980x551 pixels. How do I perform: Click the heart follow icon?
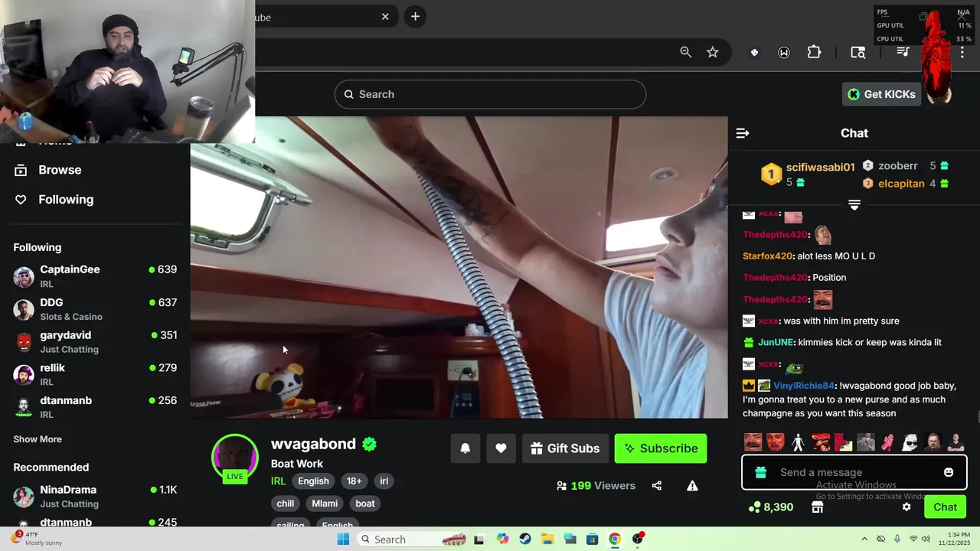[x=501, y=448]
